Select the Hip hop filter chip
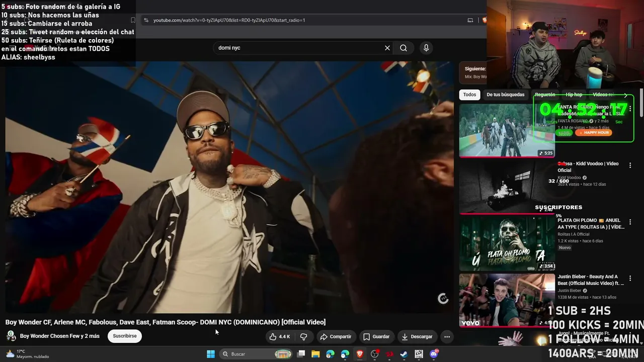 (x=574, y=95)
